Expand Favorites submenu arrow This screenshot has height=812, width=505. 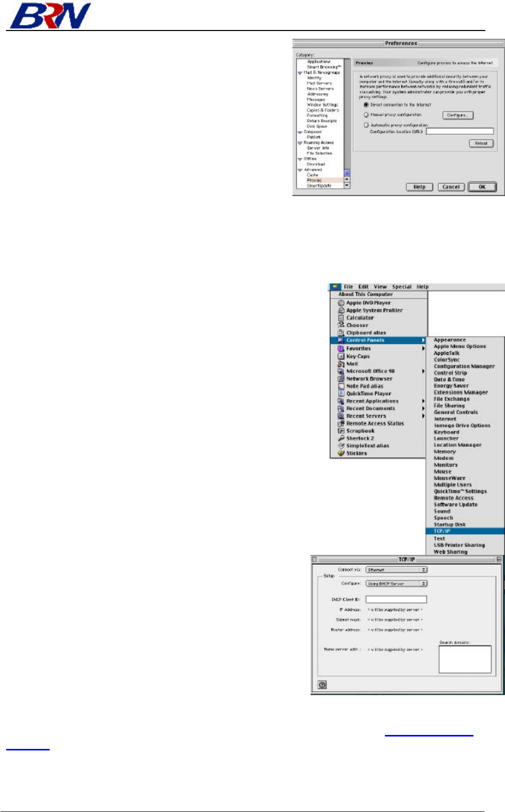coord(423,349)
